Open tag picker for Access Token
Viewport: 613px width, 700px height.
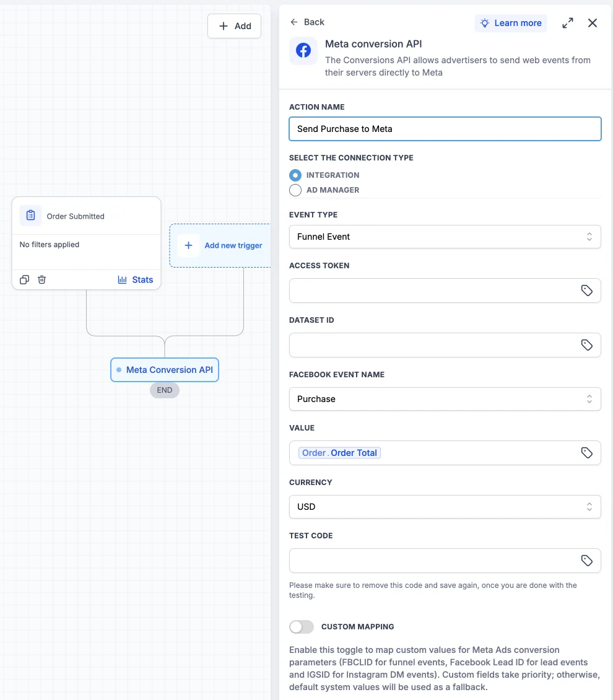pos(586,291)
